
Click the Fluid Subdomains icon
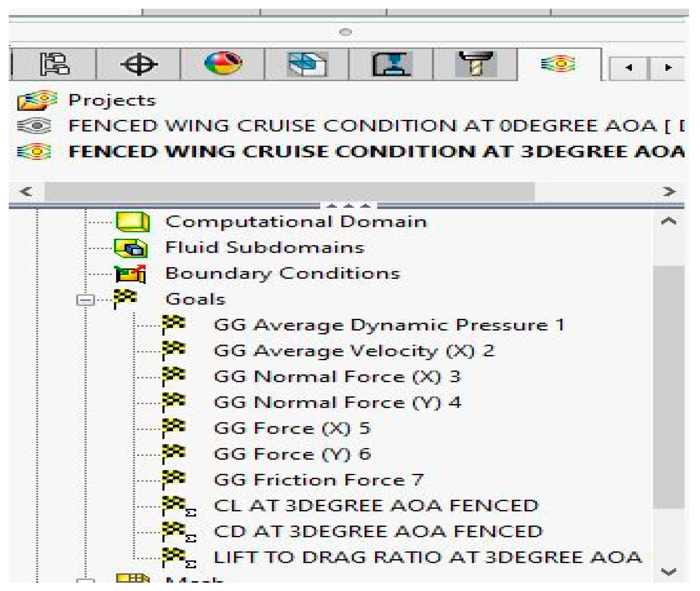point(131,248)
